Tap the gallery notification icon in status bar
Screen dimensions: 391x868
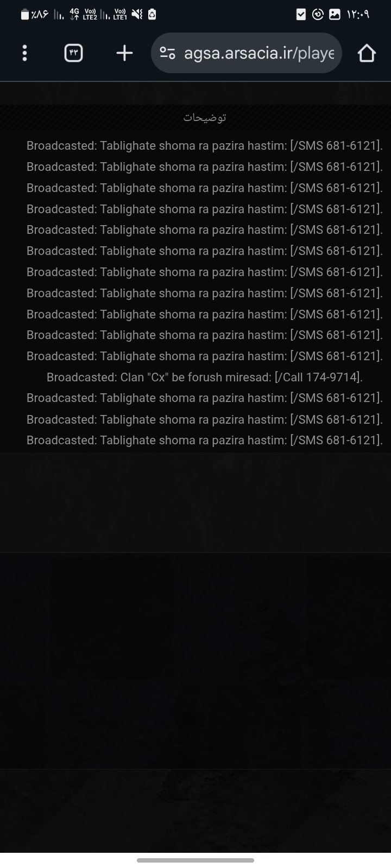tap(335, 15)
